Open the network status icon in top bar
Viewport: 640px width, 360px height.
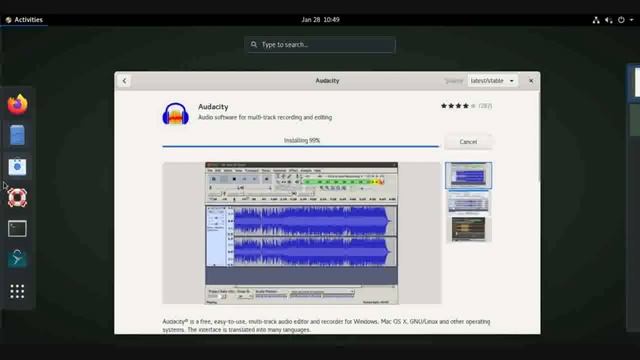(596, 20)
